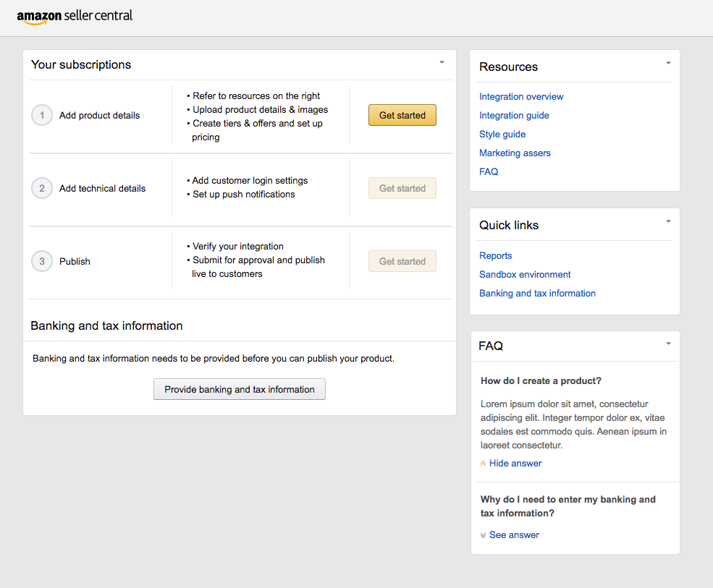Image resolution: width=713 pixels, height=588 pixels.
Task: Collapse the Quick links panel arrow
Action: click(x=668, y=221)
